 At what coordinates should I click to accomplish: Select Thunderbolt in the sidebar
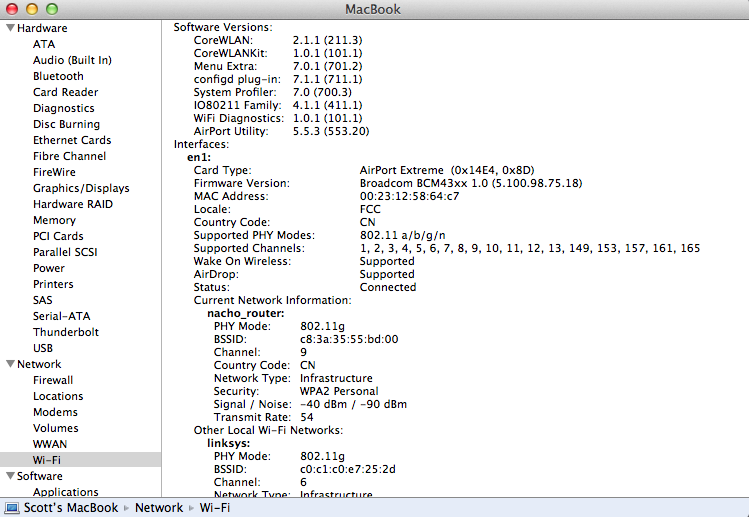click(x=66, y=332)
